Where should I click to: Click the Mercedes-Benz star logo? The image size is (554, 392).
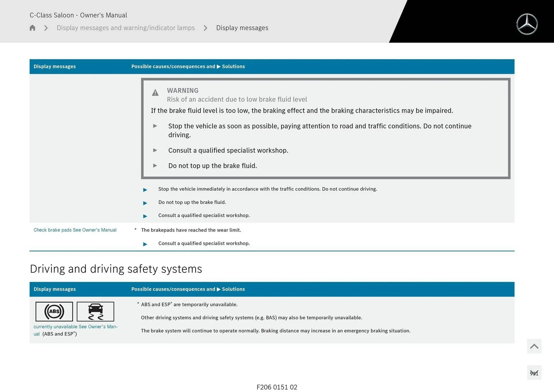527,24
